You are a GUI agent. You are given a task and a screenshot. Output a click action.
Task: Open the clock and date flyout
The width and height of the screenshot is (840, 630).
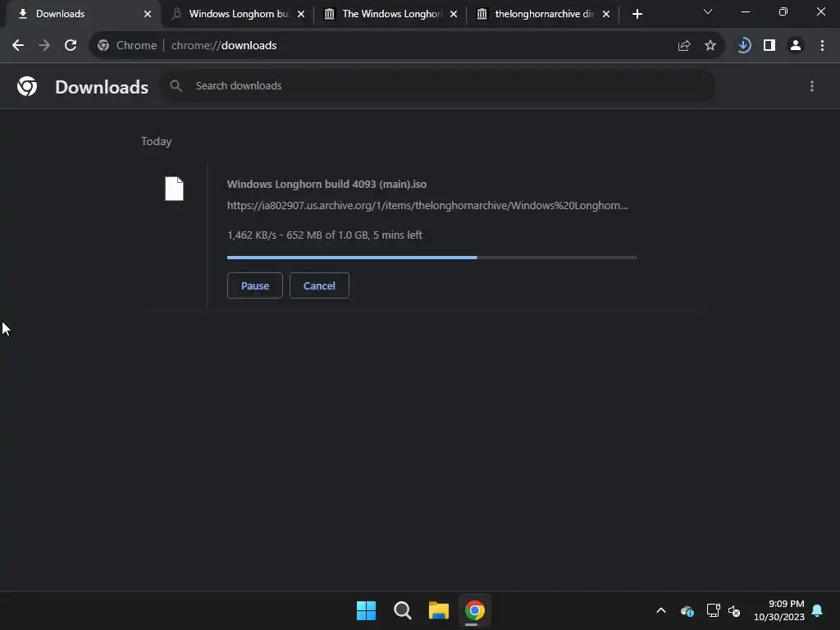(779, 610)
